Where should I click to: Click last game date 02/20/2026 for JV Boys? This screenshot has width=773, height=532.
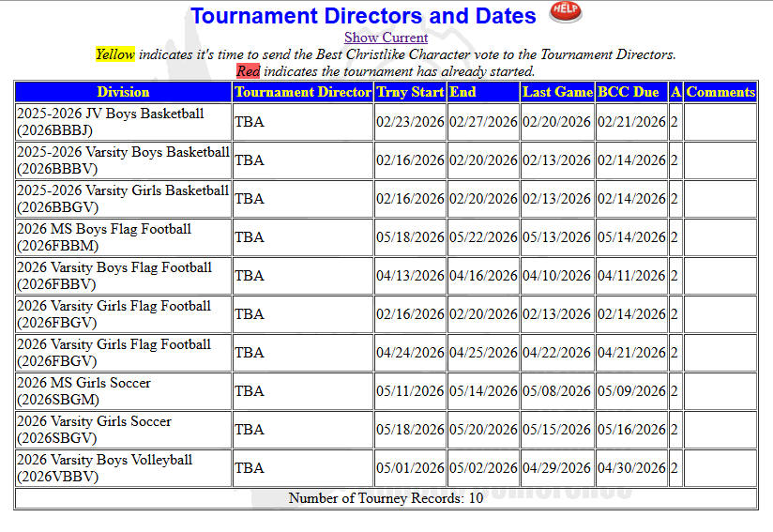tap(557, 122)
